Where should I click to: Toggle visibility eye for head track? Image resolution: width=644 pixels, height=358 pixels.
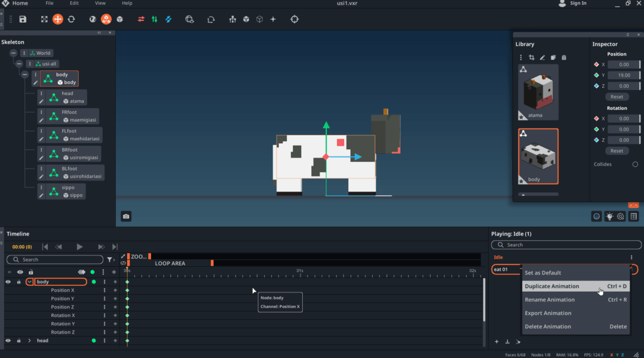coord(8,340)
